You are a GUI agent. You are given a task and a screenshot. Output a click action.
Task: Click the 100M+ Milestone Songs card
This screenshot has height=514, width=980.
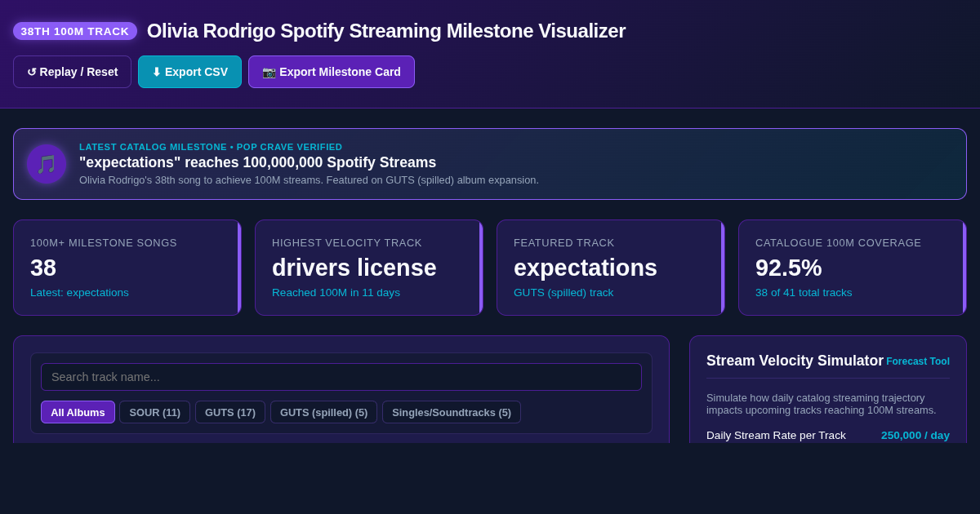pos(127,268)
